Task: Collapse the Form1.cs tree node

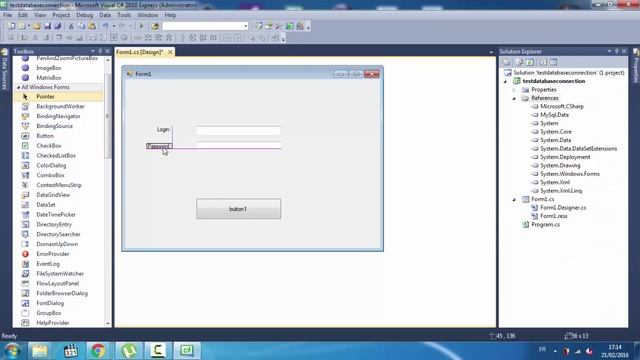Action: pos(514,200)
